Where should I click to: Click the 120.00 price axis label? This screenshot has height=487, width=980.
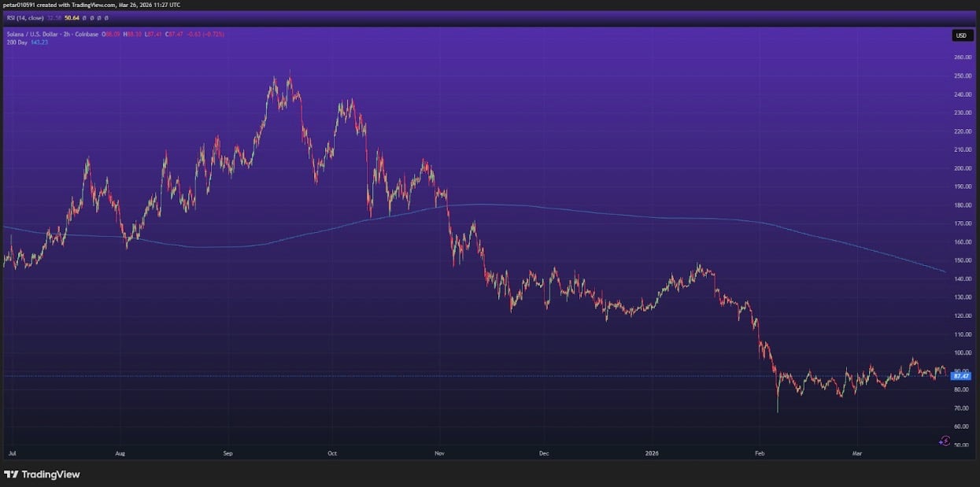point(961,316)
